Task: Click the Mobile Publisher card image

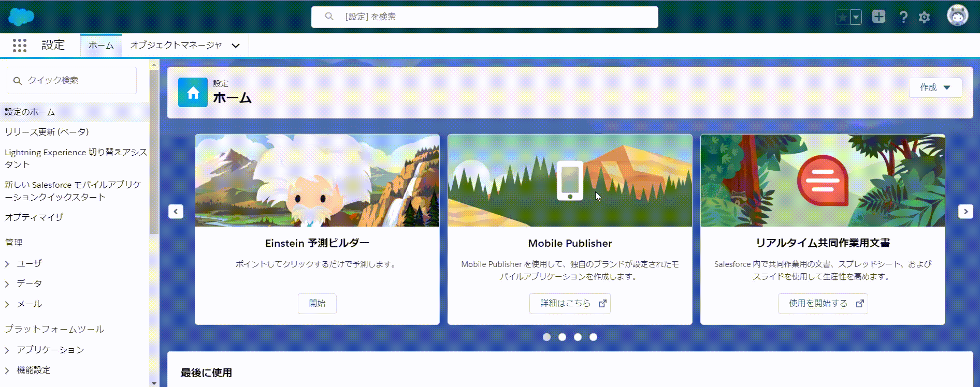Action: click(570, 181)
